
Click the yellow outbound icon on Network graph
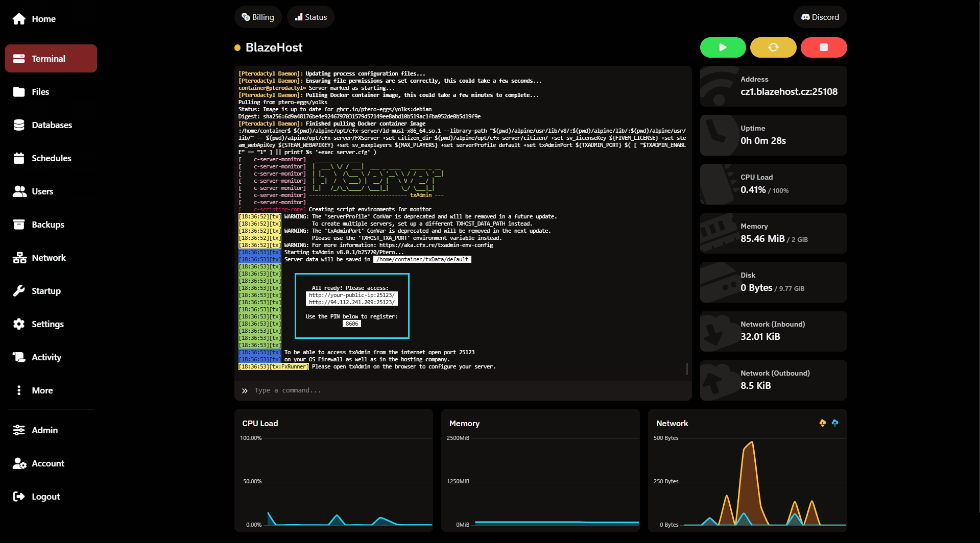[x=822, y=423]
